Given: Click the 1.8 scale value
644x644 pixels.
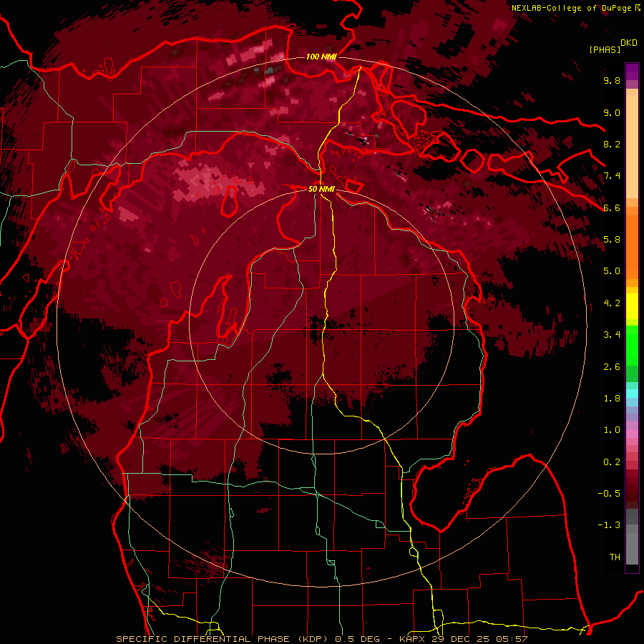Looking at the screenshot, I should click(612, 399).
